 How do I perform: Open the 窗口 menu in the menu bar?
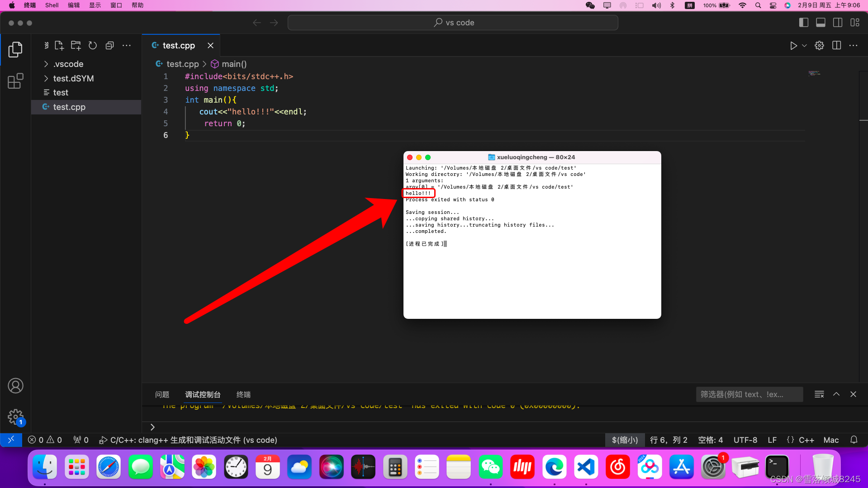point(116,5)
